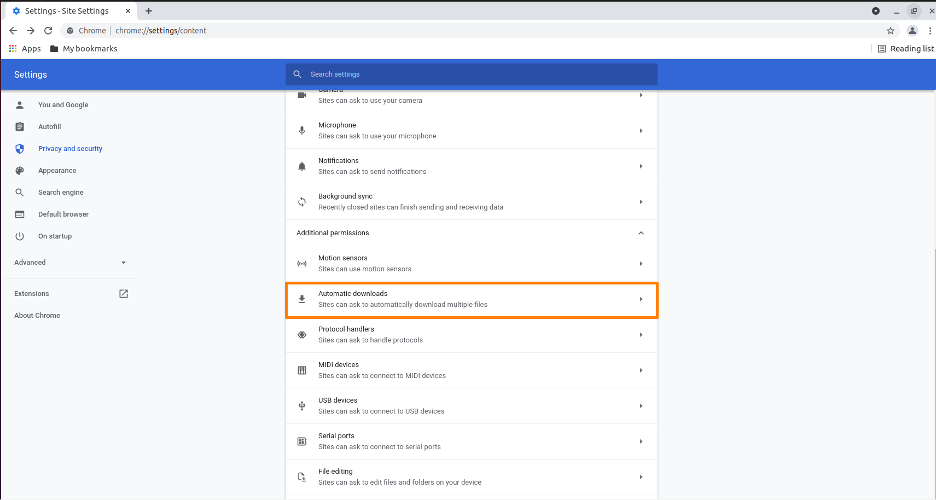
Task: Open MIDI devices arrow
Action: click(641, 371)
